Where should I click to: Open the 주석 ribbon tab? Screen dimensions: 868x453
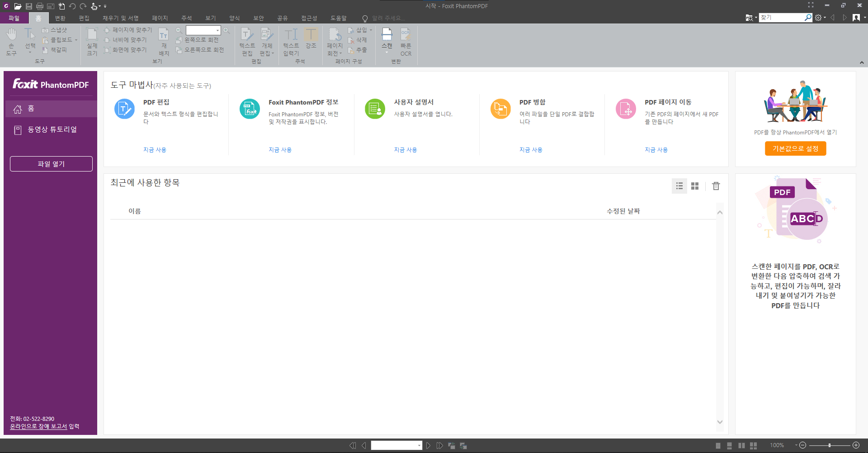(x=186, y=18)
